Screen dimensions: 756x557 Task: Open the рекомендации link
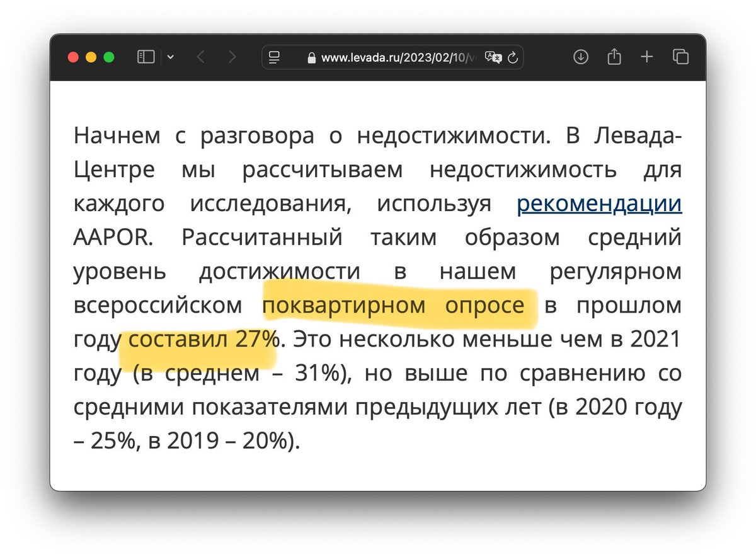click(599, 204)
